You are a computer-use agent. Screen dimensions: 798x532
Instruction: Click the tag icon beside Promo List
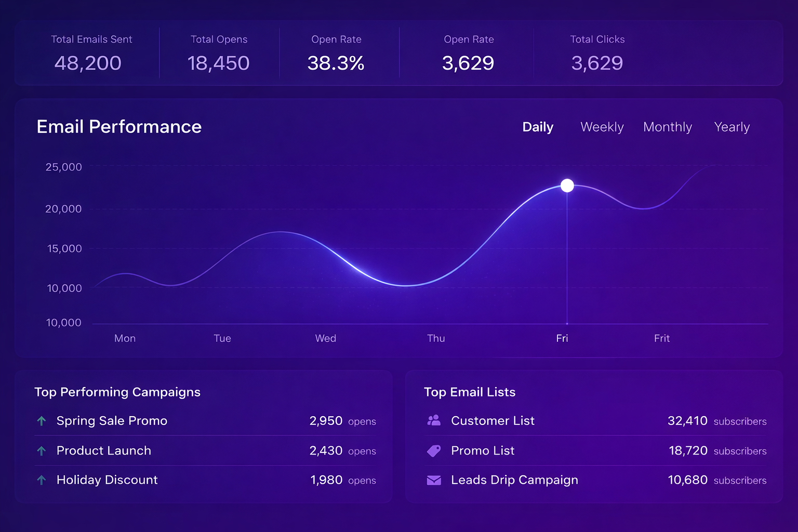(434, 451)
